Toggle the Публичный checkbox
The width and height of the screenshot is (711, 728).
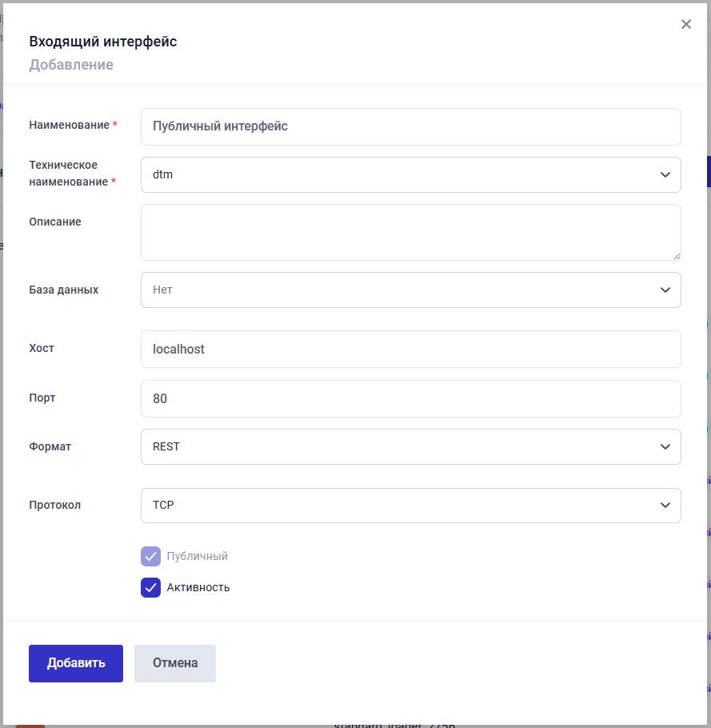[x=151, y=556]
